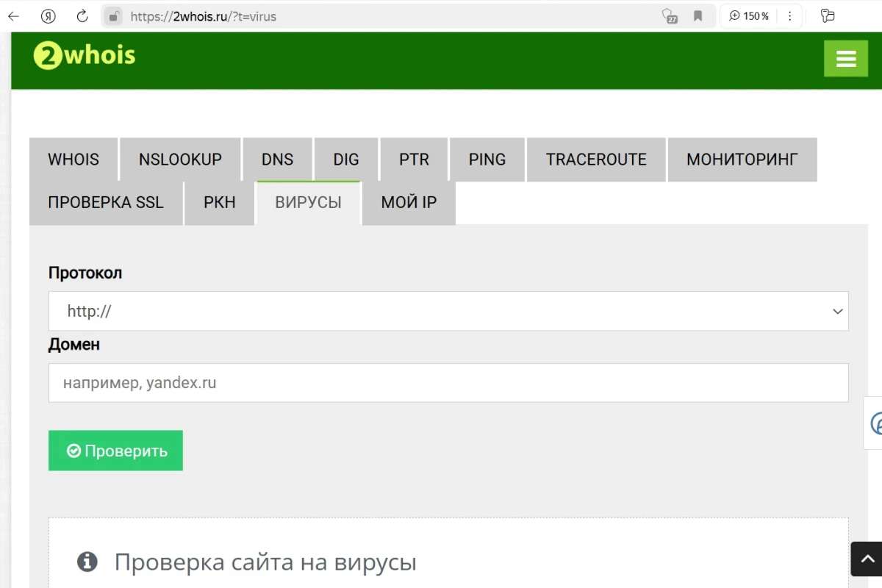882x588 pixels.
Task: Open the browser three-dot menu
Action: pos(790,16)
